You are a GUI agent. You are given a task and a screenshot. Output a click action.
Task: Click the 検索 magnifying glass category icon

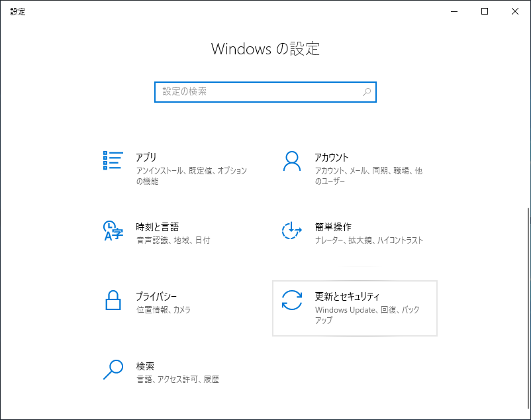coord(113,370)
